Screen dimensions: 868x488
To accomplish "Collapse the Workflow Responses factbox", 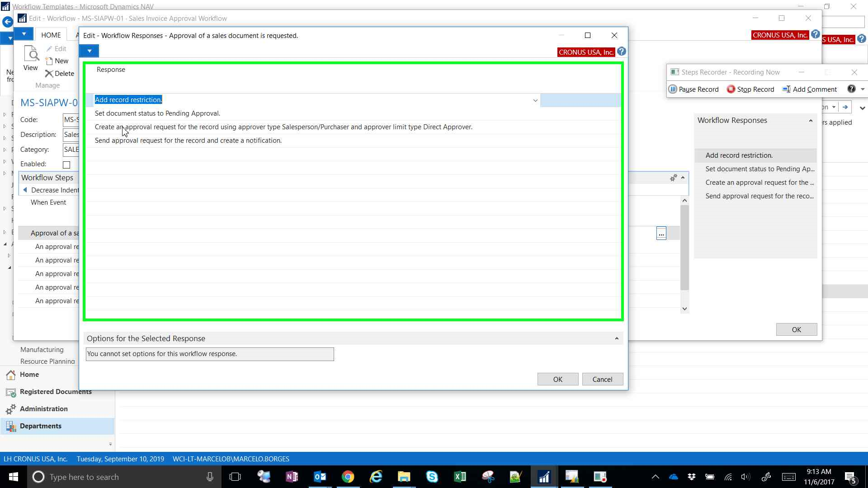I will [811, 121].
